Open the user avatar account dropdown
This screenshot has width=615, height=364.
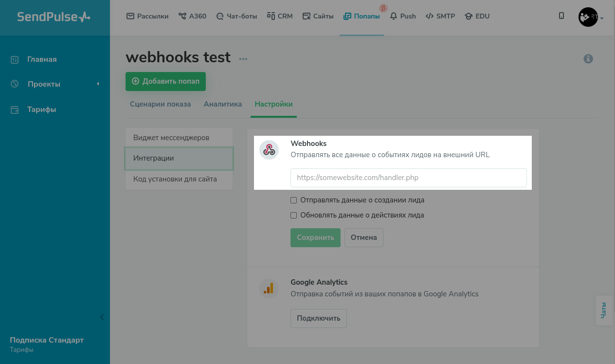(x=591, y=18)
